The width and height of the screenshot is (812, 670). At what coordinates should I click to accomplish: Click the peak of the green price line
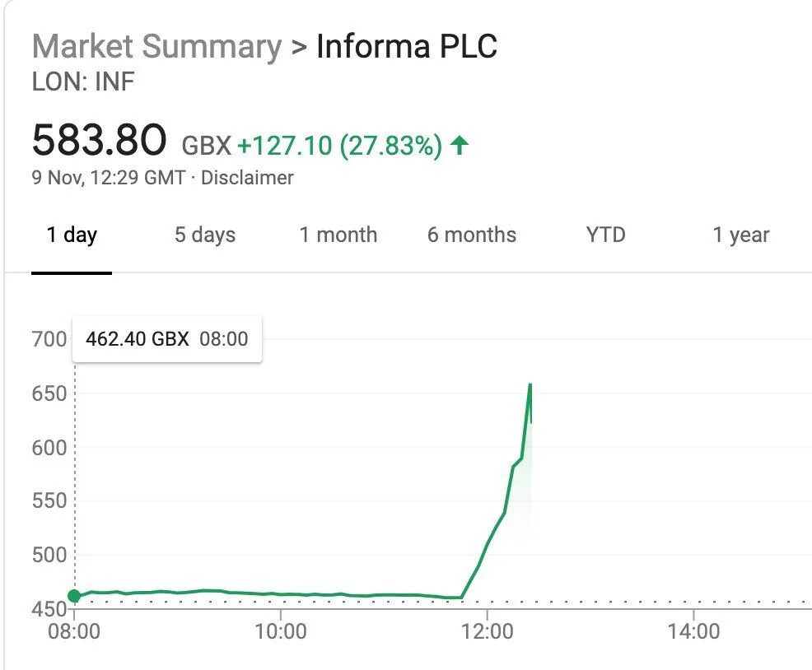tap(530, 384)
